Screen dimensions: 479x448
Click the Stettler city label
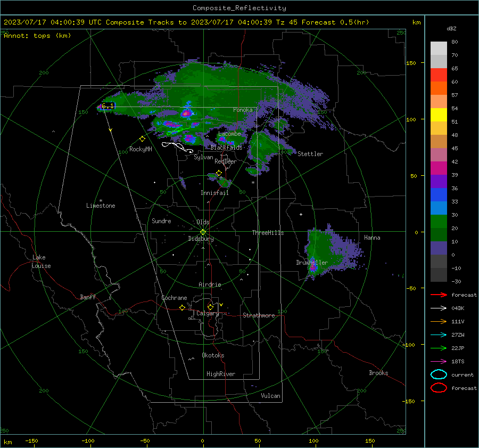[x=310, y=154]
